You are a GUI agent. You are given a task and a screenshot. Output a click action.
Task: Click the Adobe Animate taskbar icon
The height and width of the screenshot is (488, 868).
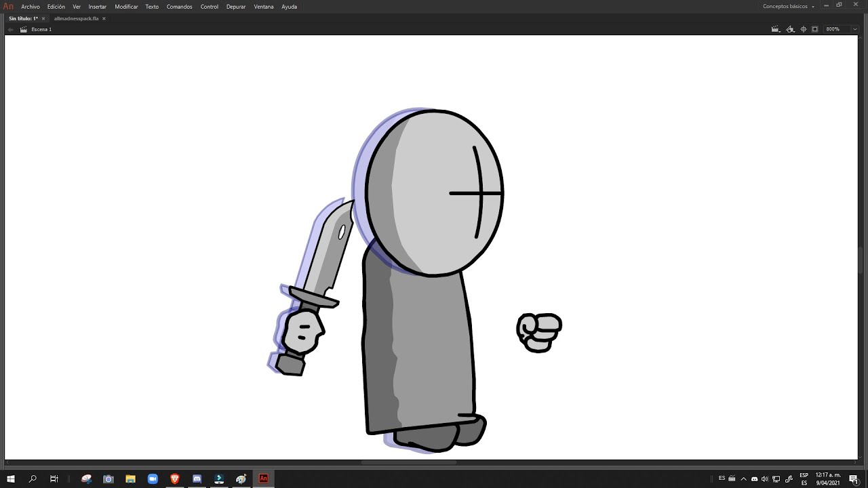click(x=264, y=479)
